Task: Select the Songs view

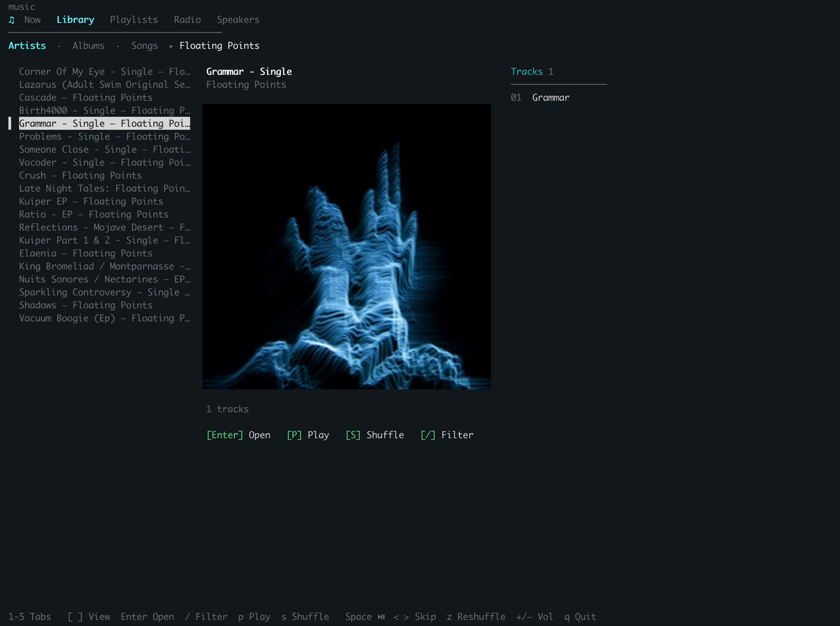Action: [144, 46]
